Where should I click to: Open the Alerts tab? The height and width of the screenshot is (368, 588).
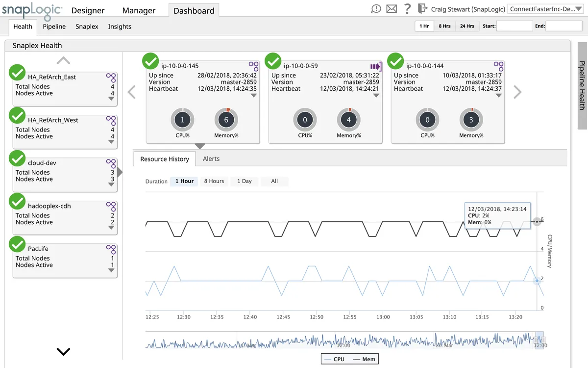(x=211, y=159)
